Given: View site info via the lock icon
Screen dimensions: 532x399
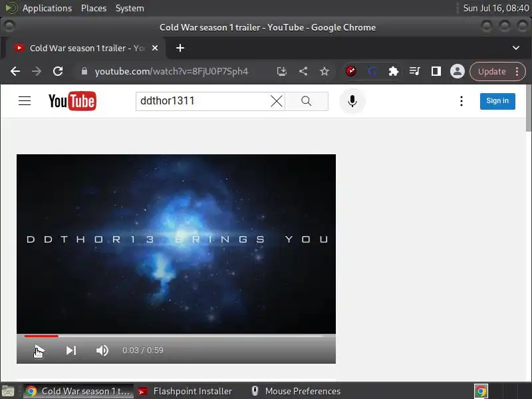Looking at the screenshot, I should pos(84,71).
